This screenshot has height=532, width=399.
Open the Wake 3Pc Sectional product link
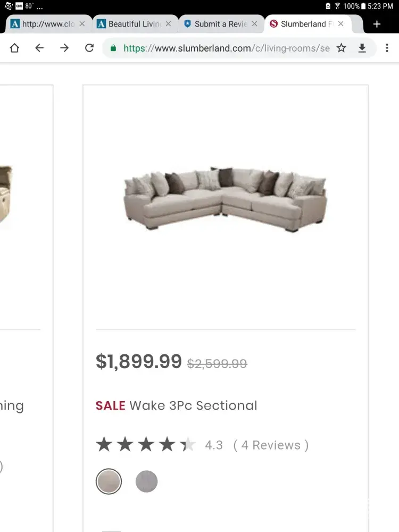coord(193,405)
